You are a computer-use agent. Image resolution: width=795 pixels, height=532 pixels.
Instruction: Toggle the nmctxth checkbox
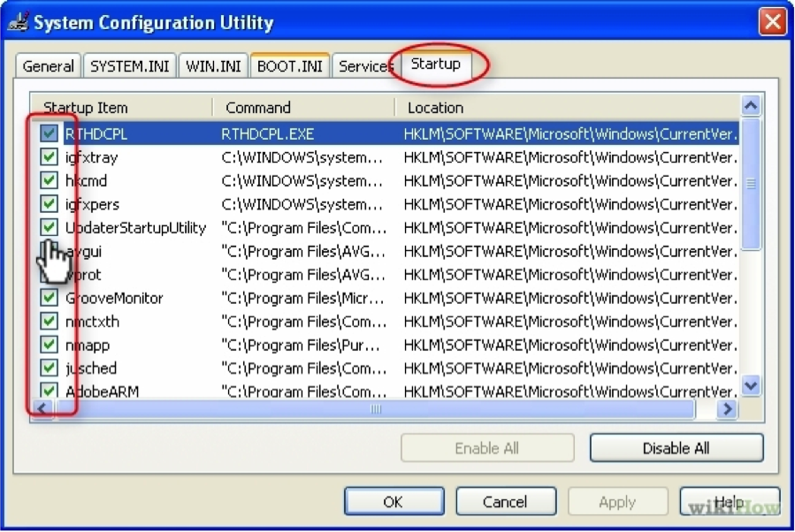point(49,321)
